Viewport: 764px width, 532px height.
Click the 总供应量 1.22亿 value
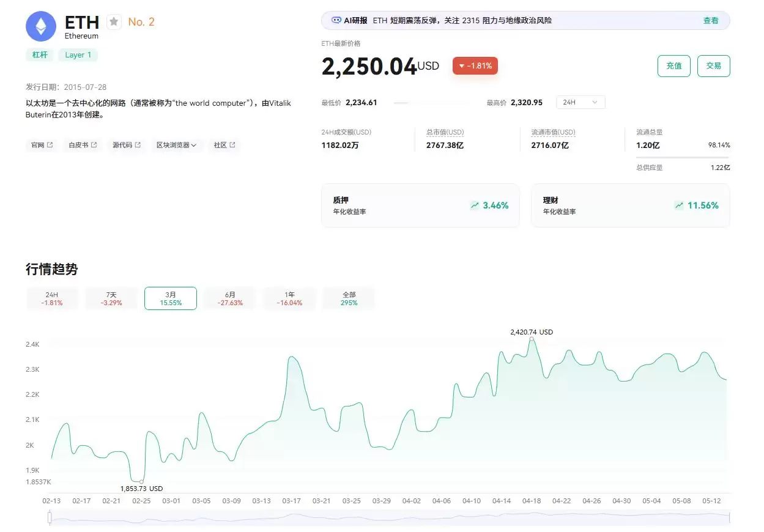(720, 167)
